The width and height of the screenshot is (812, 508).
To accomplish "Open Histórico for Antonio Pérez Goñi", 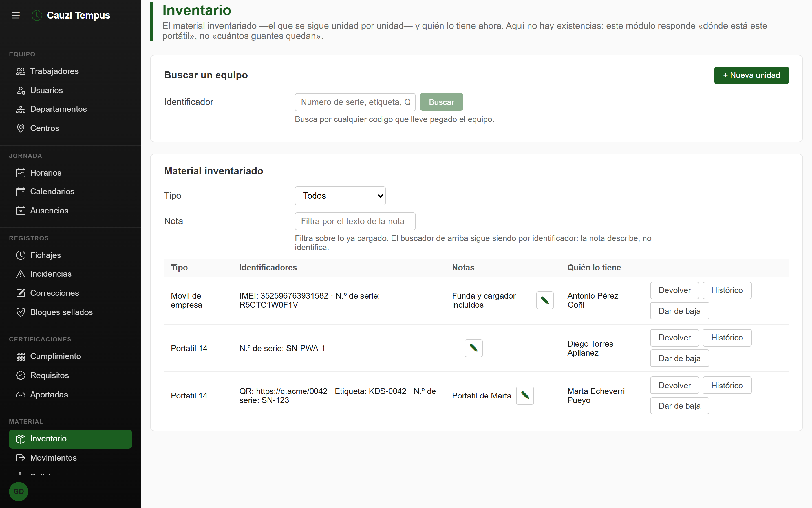I will click(727, 290).
